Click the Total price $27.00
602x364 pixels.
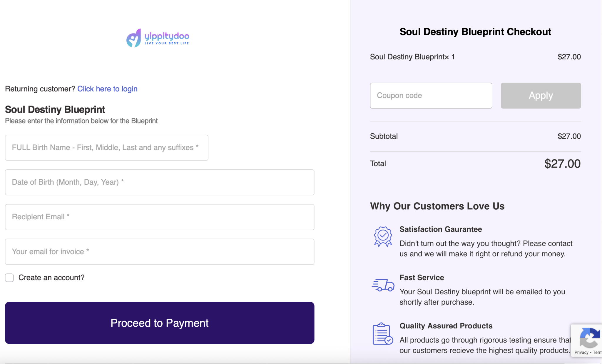(x=563, y=163)
